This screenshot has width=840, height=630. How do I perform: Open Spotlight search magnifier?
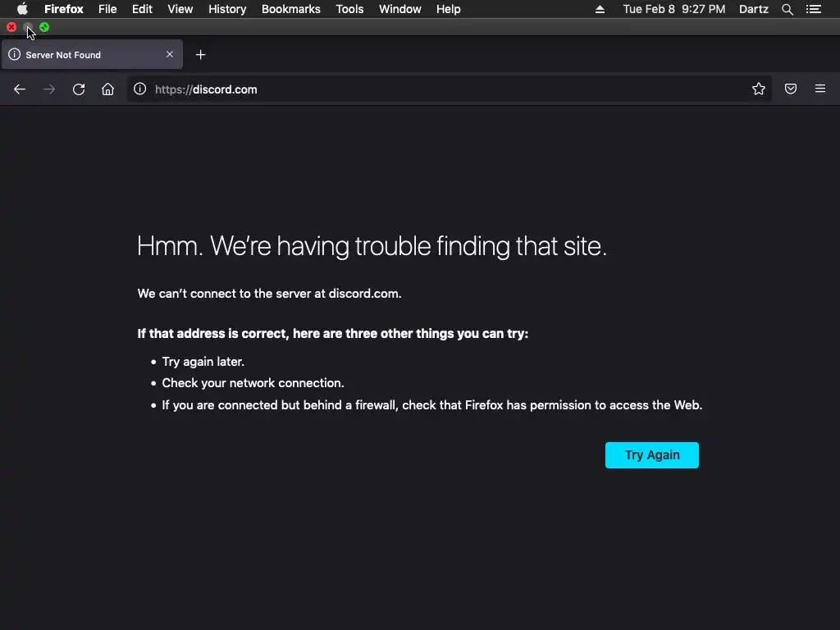(787, 9)
